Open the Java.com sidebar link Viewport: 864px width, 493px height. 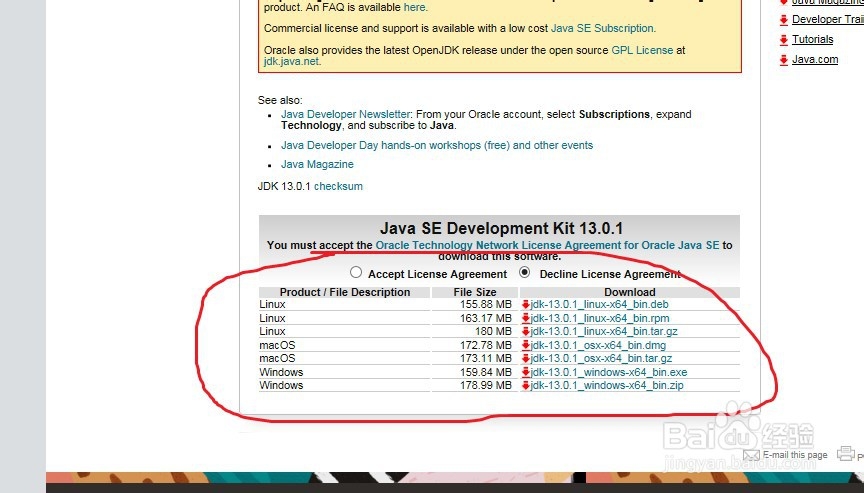[x=815, y=59]
